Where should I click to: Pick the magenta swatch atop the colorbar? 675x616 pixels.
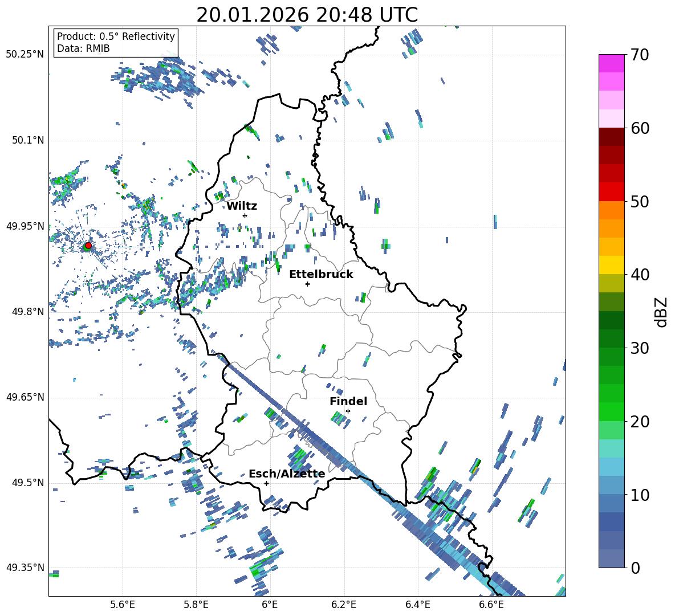[611, 63]
